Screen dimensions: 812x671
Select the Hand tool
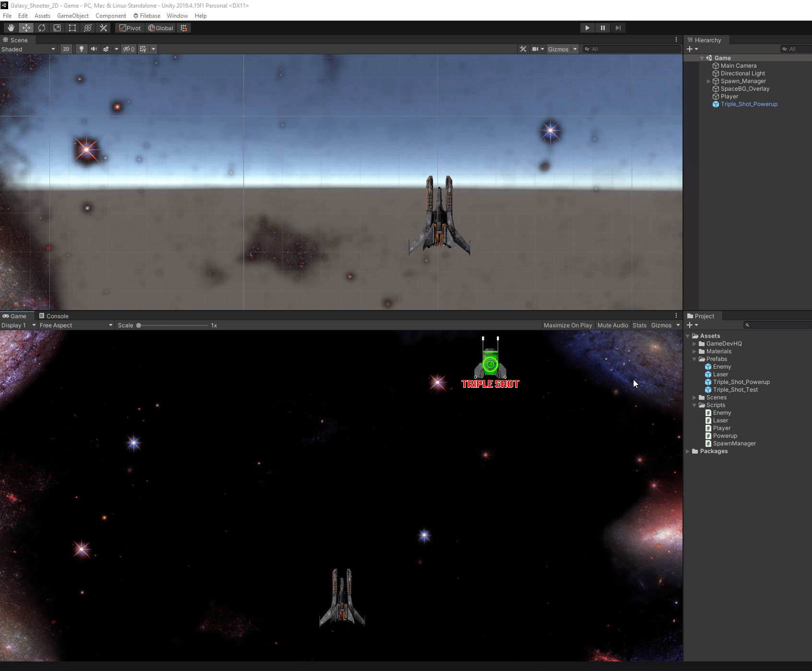[11, 28]
